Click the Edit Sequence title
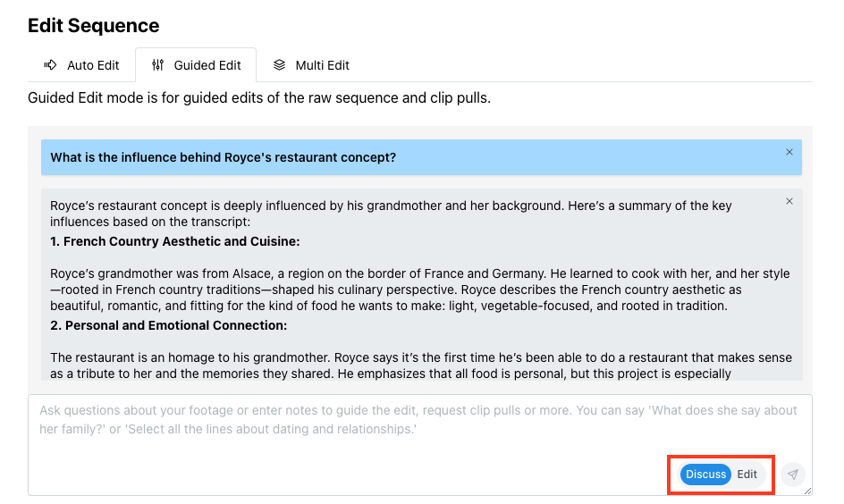 click(94, 26)
